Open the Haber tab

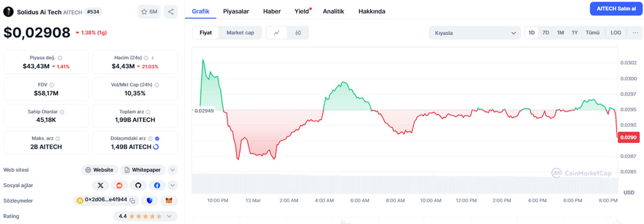click(272, 11)
